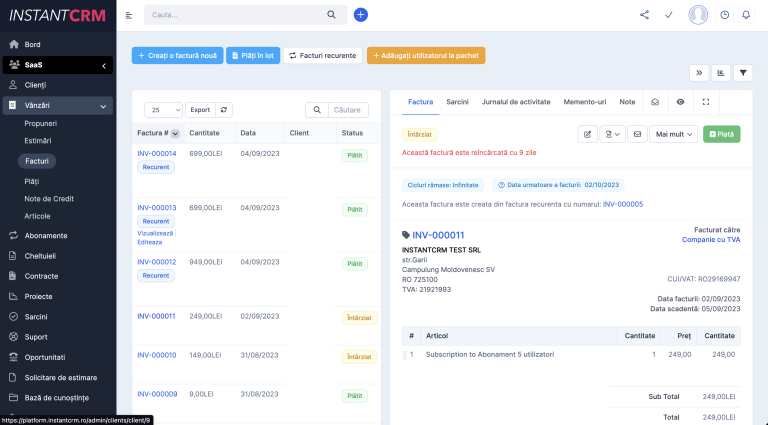
Task: Click the Export button
Action: (x=200, y=110)
